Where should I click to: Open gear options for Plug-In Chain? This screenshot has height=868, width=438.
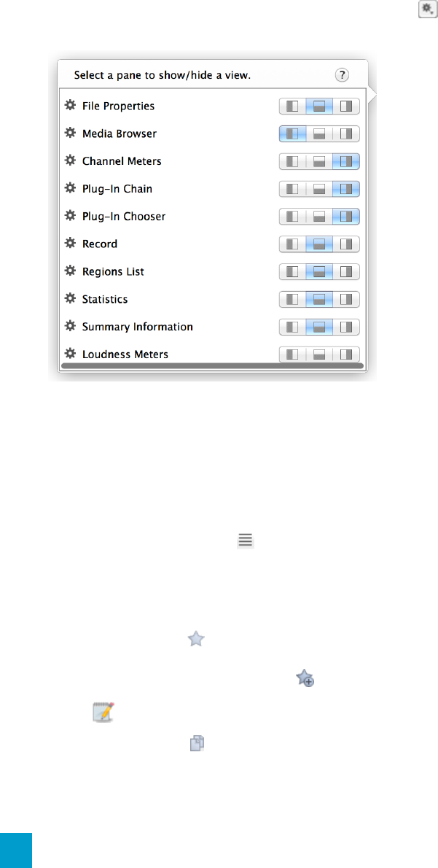coord(70,188)
